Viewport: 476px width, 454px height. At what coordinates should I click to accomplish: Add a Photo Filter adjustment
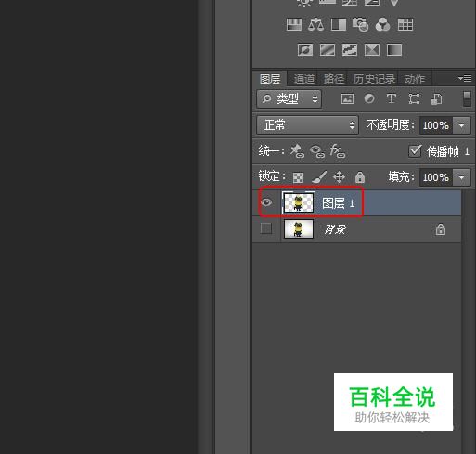pyautogui.click(x=360, y=24)
